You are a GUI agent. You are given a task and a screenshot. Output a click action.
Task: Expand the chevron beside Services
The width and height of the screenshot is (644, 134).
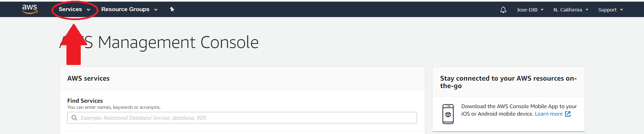[88, 10]
